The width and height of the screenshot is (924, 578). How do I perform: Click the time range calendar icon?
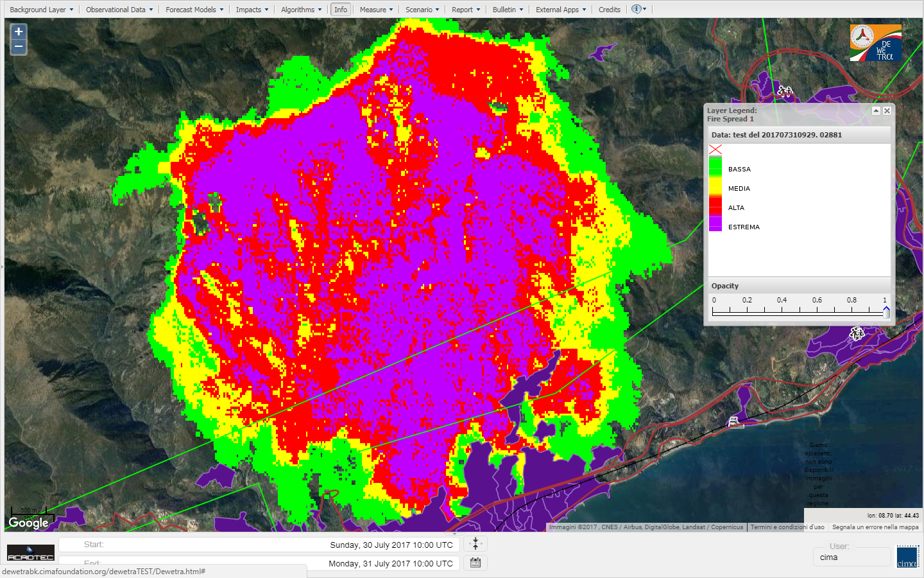tap(475, 563)
